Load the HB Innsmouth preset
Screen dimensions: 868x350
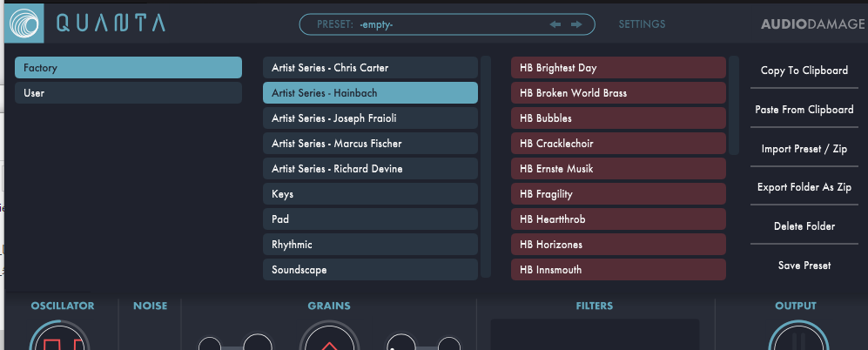click(618, 270)
